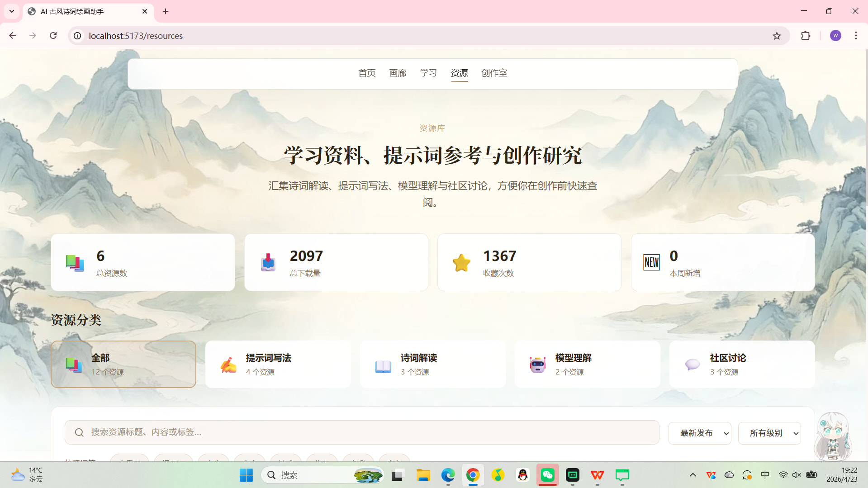This screenshot has width=868, height=488.
Task: Click the robot icon of 模型理解
Action: click(538, 365)
